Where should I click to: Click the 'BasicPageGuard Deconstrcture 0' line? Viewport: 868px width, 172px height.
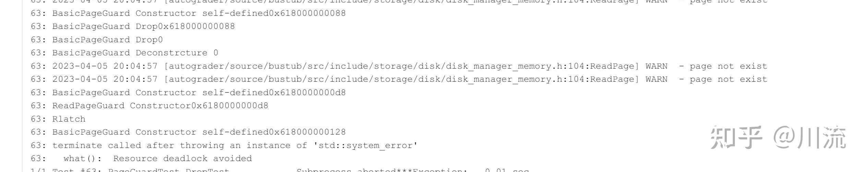[x=135, y=53]
